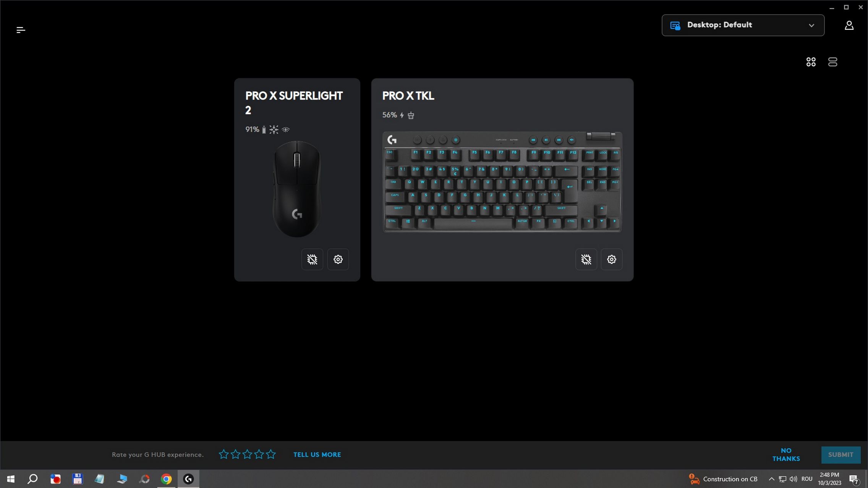Show hidden system tray icons

pos(771,479)
